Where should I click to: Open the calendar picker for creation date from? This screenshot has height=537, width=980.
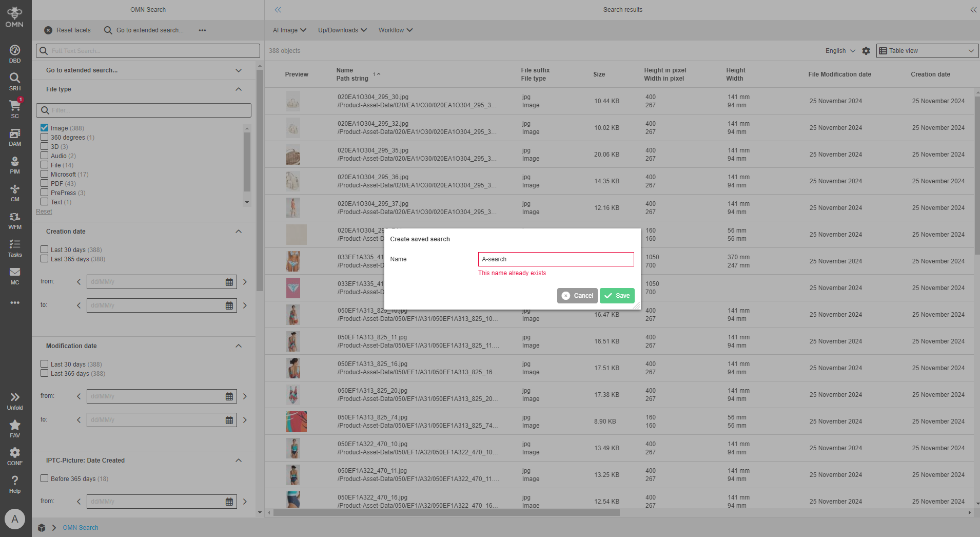[x=228, y=281]
